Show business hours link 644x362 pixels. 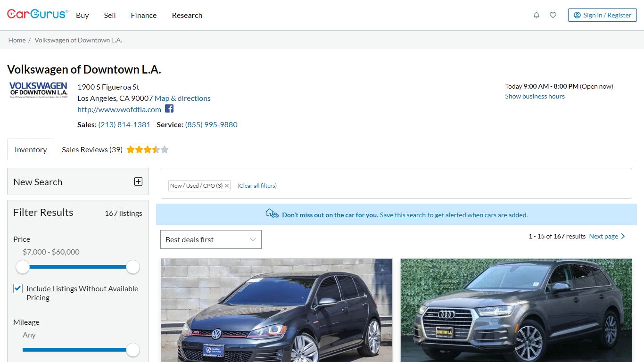click(x=535, y=96)
